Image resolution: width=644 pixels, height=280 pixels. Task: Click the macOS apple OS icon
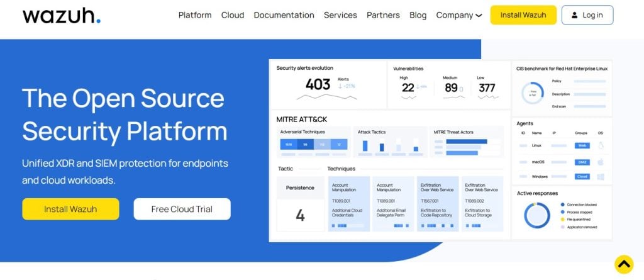(x=600, y=161)
